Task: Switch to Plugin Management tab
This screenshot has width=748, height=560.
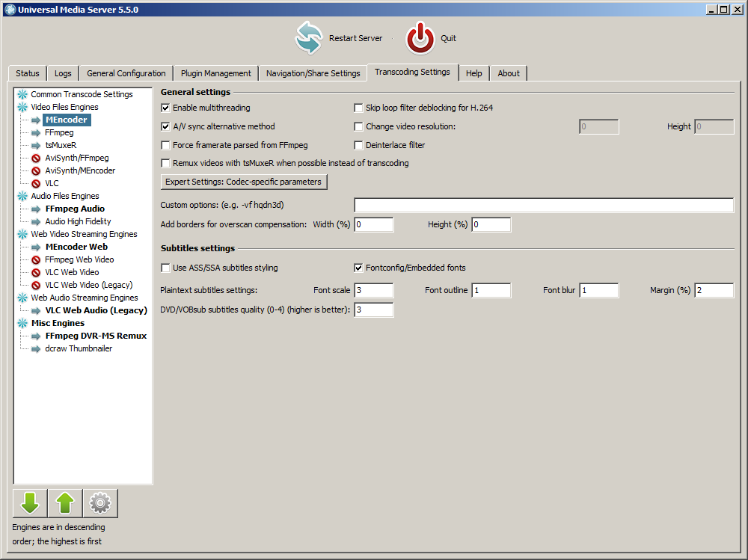Action: pos(215,73)
